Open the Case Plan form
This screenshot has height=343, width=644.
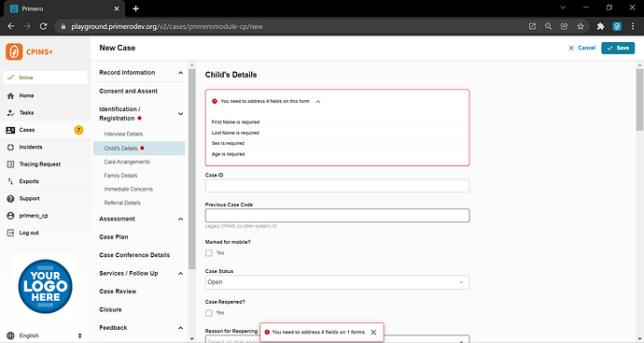coord(113,236)
